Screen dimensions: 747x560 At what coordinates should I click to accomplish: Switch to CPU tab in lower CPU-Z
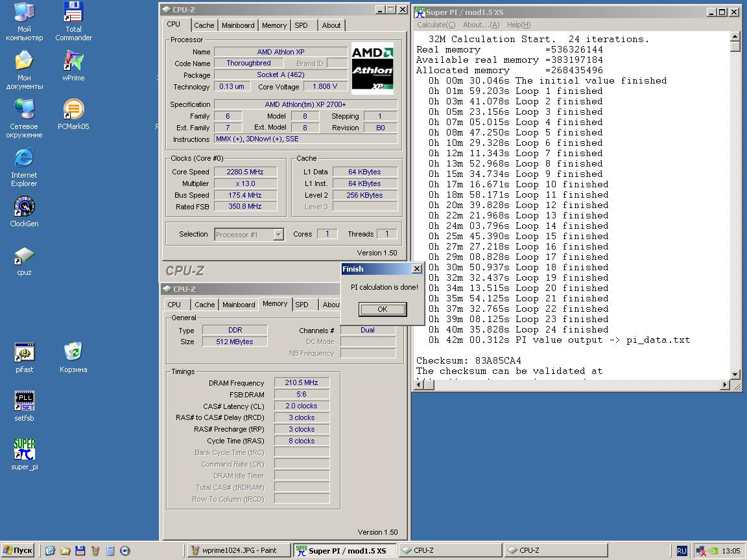174,305
